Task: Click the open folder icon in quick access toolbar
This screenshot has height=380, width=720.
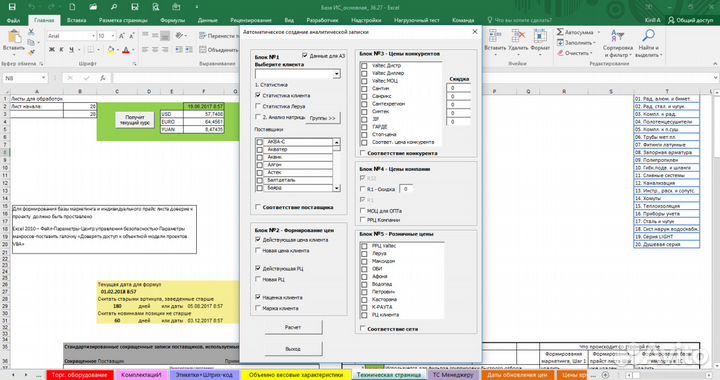Action: [x=93, y=7]
